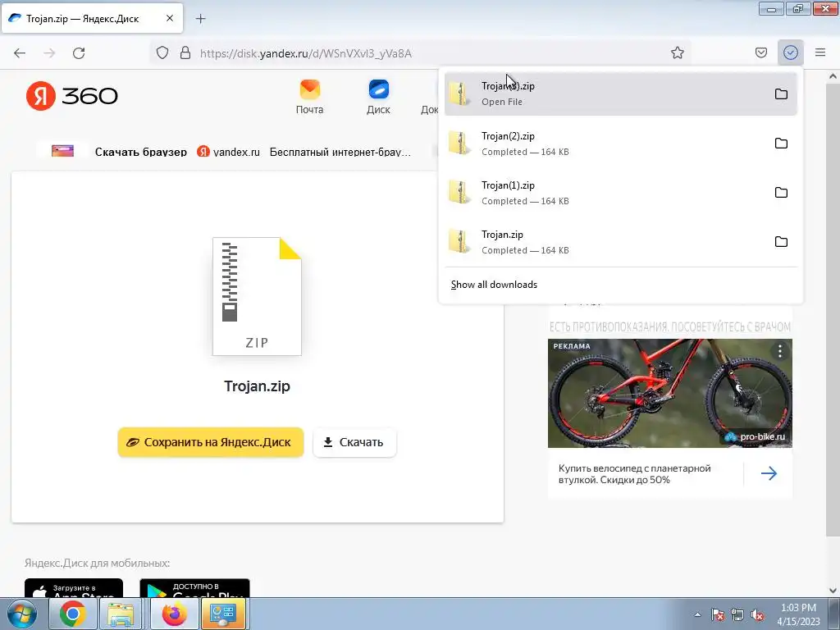This screenshot has width=840, height=630.
Task: Click the blue arrow on the bike ad
Action: click(769, 473)
